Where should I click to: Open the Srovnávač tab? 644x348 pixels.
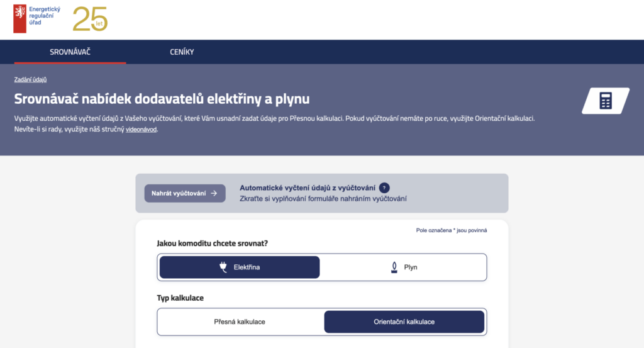70,52
